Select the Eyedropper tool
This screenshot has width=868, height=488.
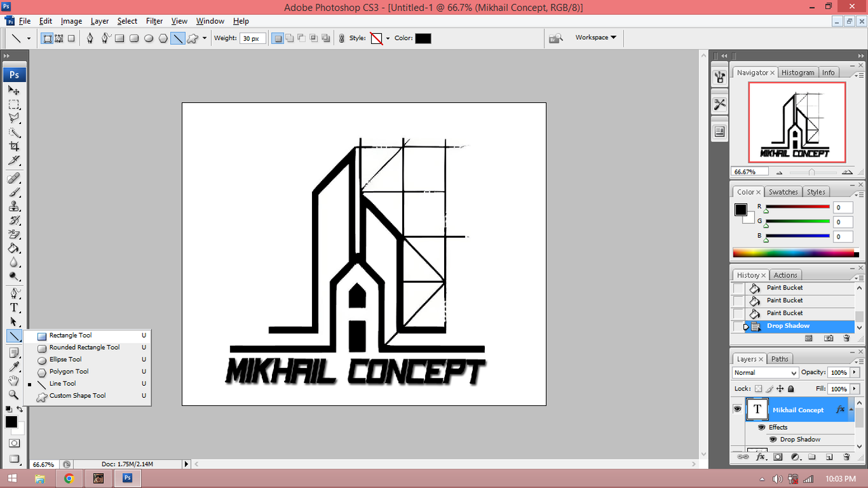click(14, 367)
